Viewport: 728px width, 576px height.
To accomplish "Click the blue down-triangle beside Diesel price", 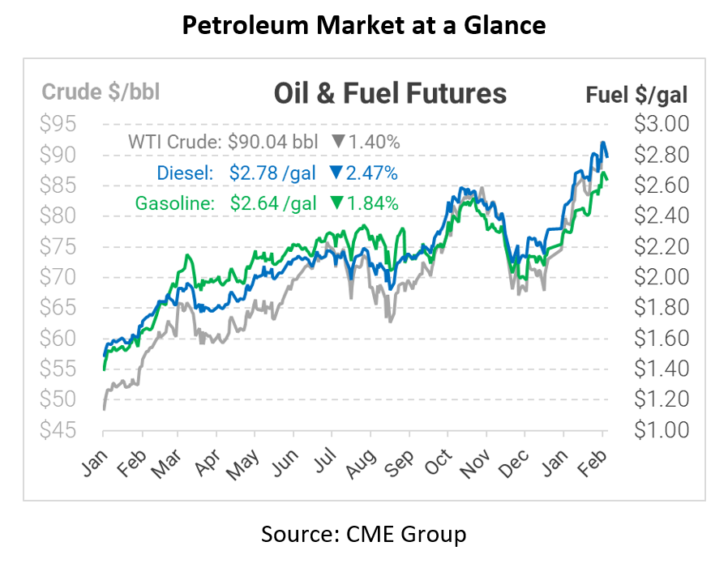I will coord(335,173).
